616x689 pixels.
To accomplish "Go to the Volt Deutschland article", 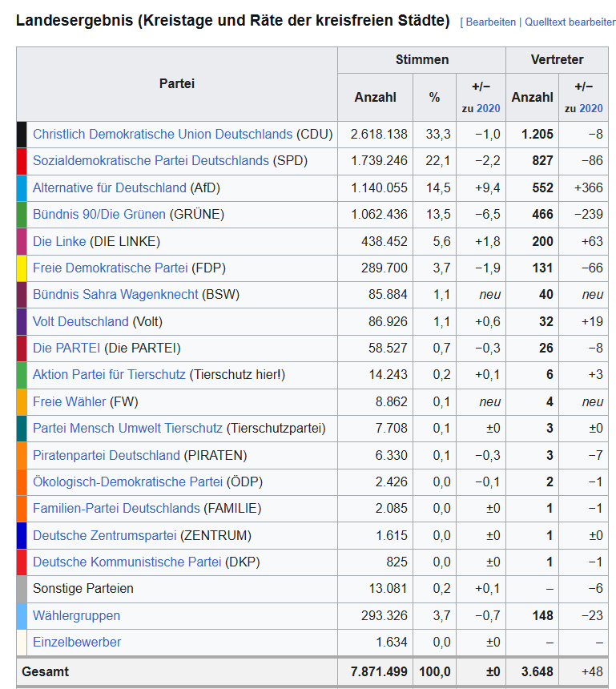I will pos(80,321).
